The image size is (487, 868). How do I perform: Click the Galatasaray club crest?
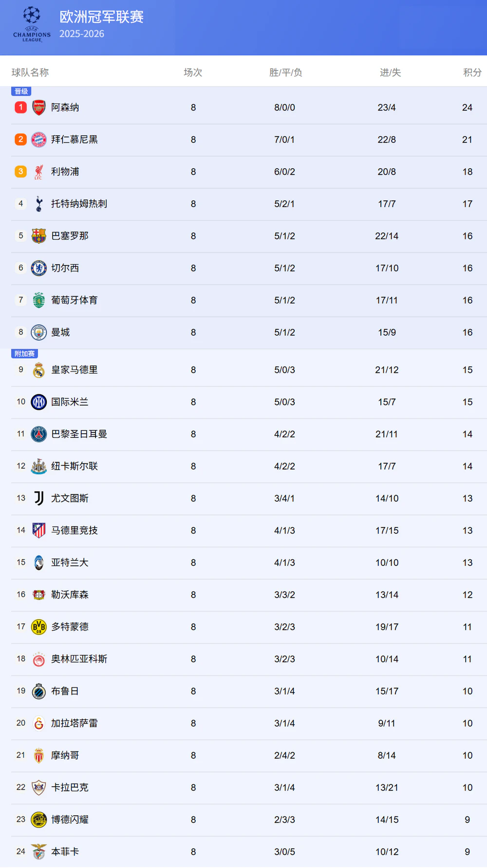[x=39, y=723]
